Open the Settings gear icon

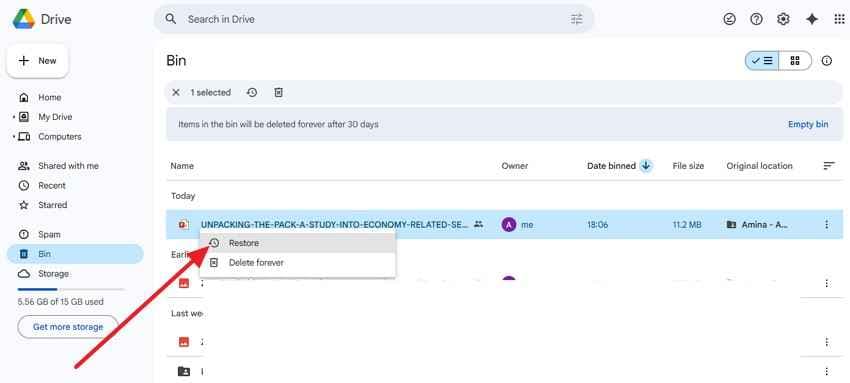[x=783, y=19]
